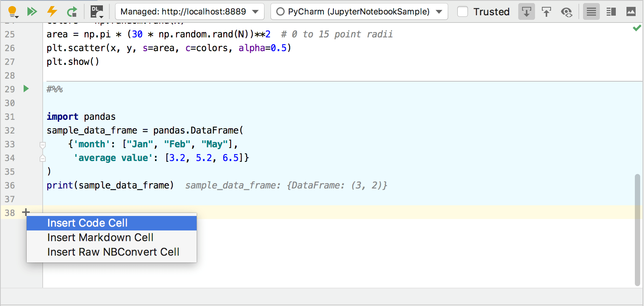Choose Insert Markdown Cell
Image resolution: width=644 pixels, height=306 pixels.
(112, 238)
